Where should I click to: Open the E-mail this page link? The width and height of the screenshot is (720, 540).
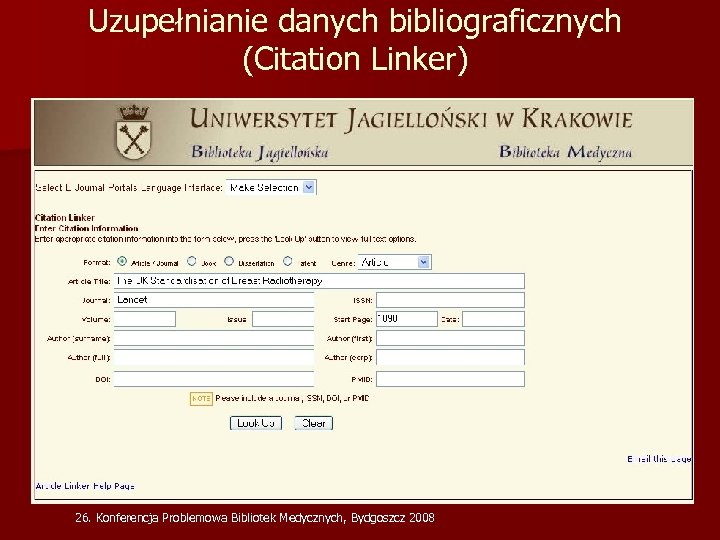click(x=659, y=459)
